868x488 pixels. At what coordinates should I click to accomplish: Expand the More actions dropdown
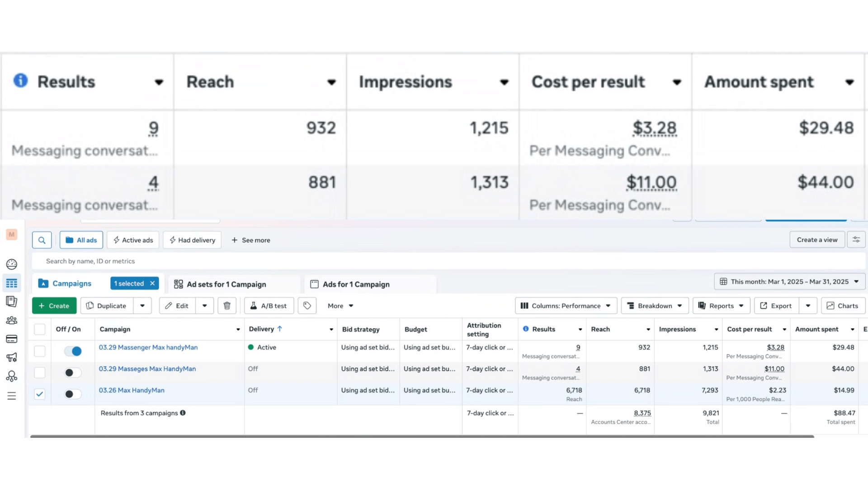pyautogui.click(x=340, y=306)
